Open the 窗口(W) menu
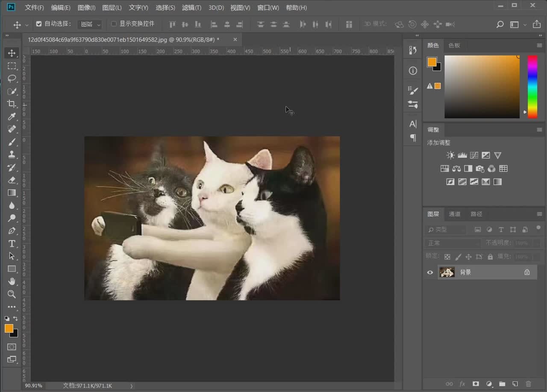The width and height of the screenshot is (547, 392). click(268, 8)
